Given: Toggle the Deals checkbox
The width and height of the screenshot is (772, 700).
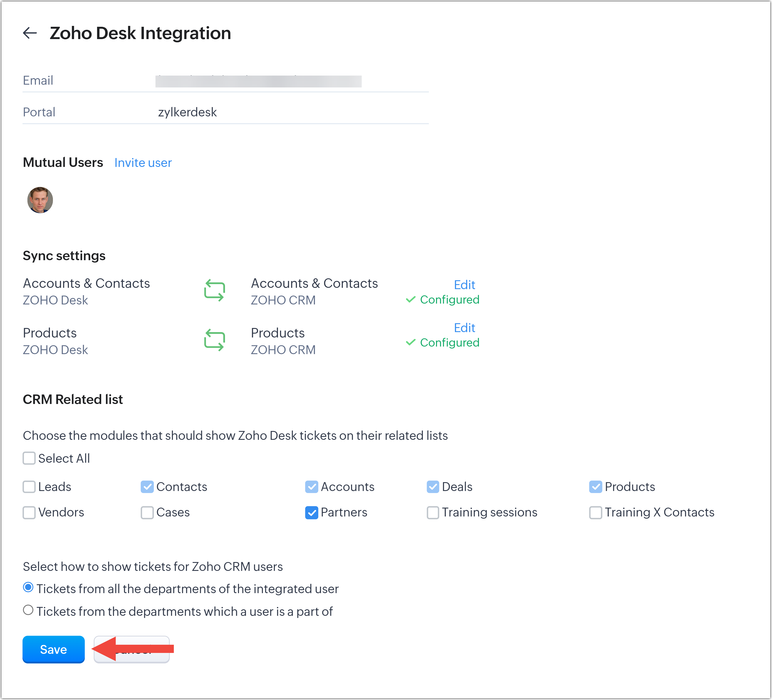Looking at the screenshot, I should (x=433, y=487).
